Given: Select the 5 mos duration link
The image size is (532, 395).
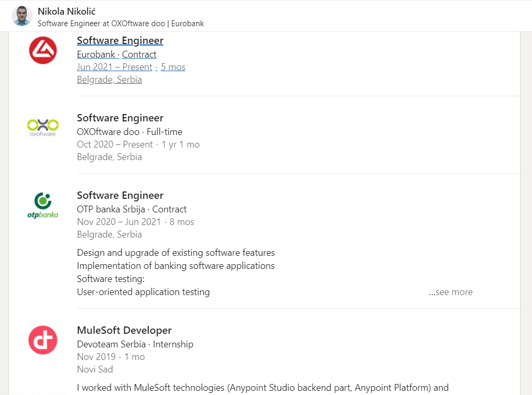Looking at the screenshot, I should pos(173,67).
